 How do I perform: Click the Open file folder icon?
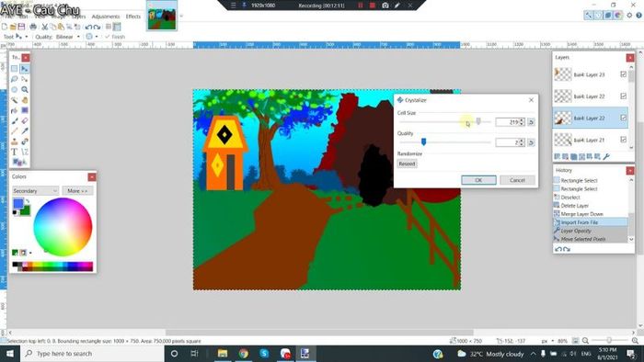[x=13, y=27]
